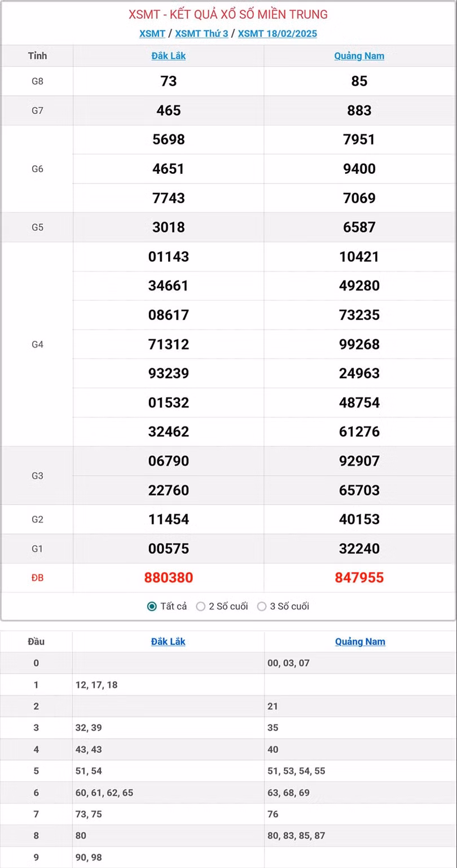Click the G7 result 883 for Quảng Nam
The image size is (457, 868).
[x=359, y=110]
